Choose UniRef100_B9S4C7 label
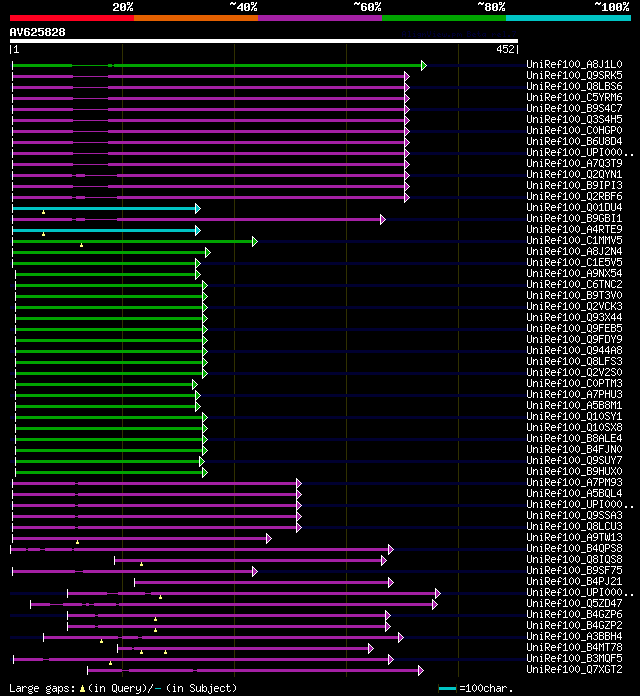640x696 pixels. tap(574, 108)
